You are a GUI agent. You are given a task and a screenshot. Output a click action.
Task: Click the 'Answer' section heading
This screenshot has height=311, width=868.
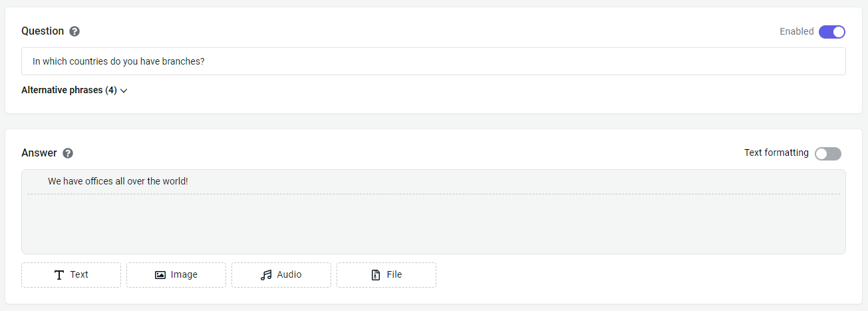point(39,153)
